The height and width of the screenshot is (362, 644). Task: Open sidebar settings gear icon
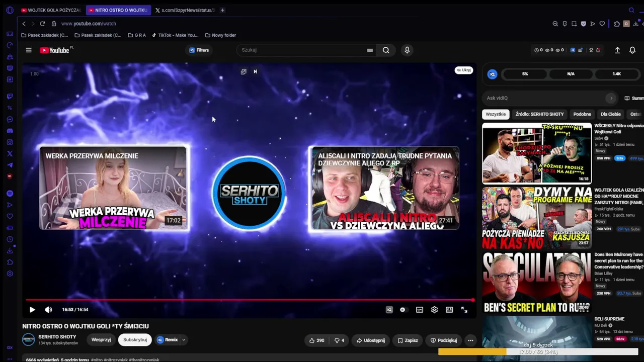click(x=10, y=274)
